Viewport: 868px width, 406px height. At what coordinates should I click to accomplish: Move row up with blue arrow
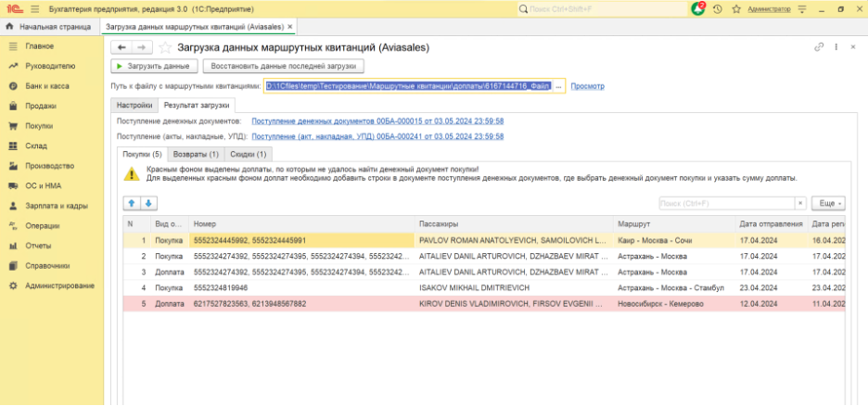[x=132, y=204]
